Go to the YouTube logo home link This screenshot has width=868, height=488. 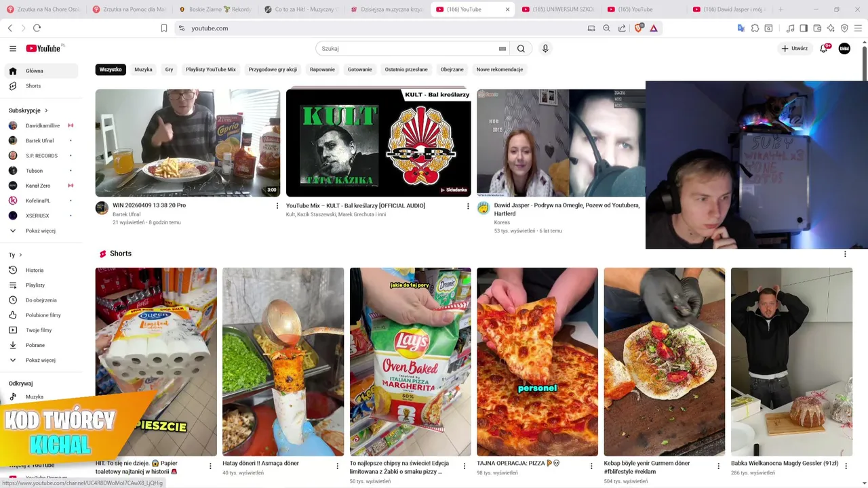45,48
